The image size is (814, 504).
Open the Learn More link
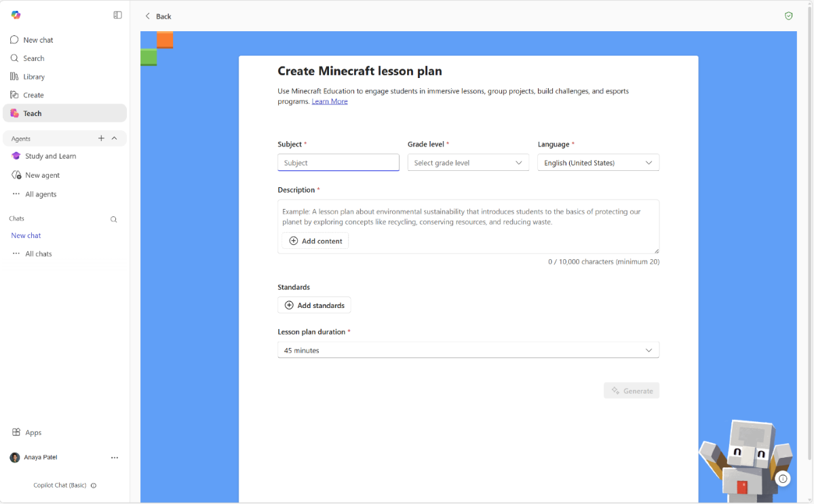coord(330,102)
